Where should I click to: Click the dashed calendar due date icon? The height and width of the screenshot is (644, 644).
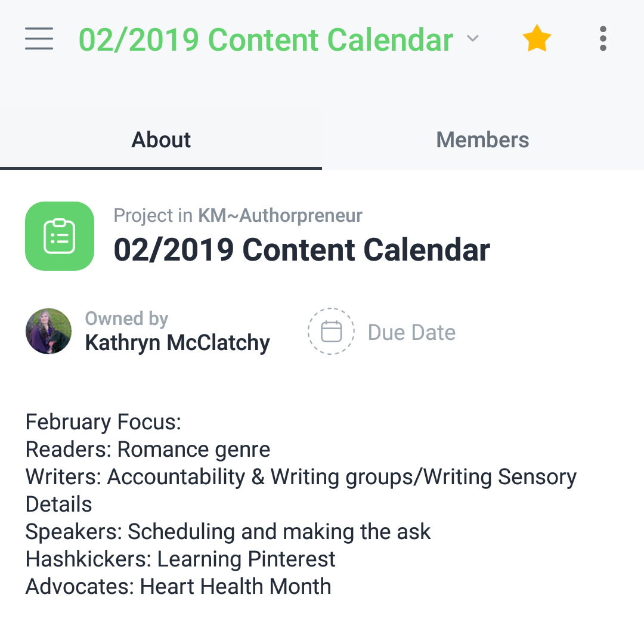331,331
